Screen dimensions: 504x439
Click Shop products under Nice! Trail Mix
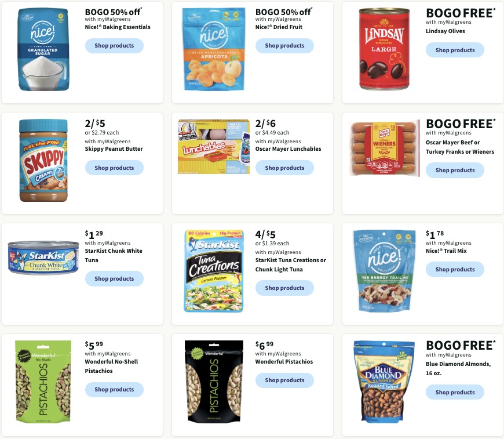pos(455,270)
